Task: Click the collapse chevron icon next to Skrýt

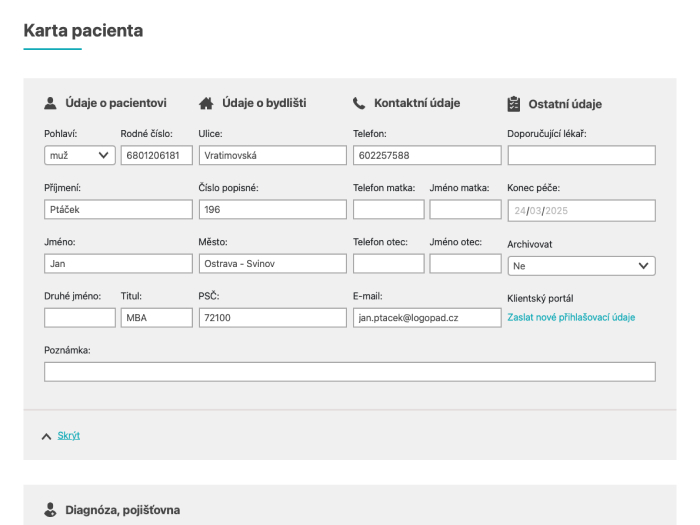Action: 46,436
